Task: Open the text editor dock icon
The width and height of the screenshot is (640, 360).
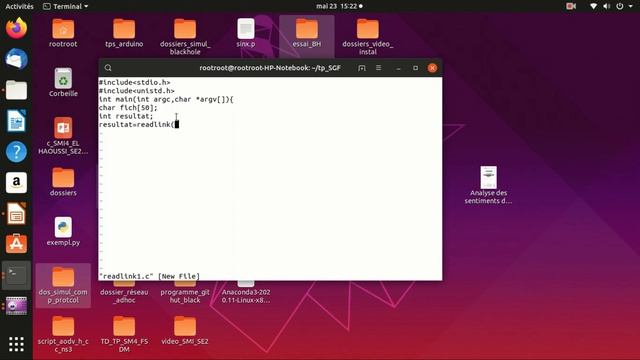Action: (16, 213)
